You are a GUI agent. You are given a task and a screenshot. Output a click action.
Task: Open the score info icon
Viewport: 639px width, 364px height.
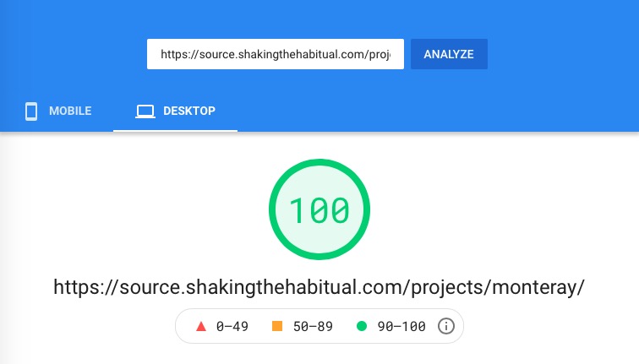[x=445, y=326]
